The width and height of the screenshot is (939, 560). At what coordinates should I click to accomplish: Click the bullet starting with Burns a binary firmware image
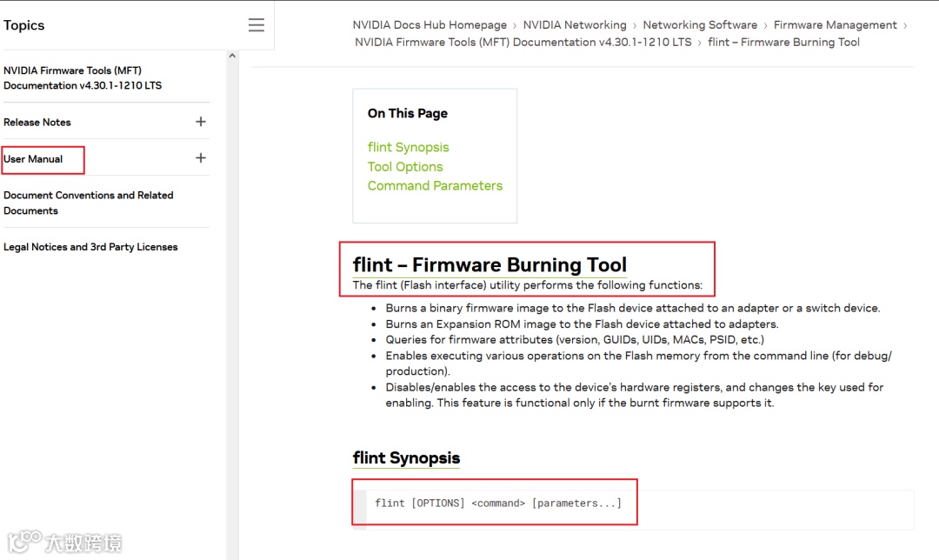tap(632, 308)
